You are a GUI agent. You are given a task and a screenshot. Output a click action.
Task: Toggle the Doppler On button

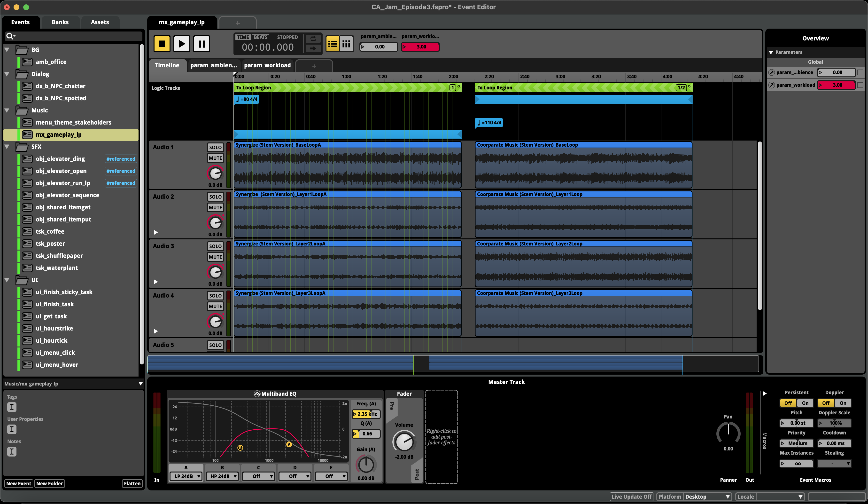coord(844,403)
